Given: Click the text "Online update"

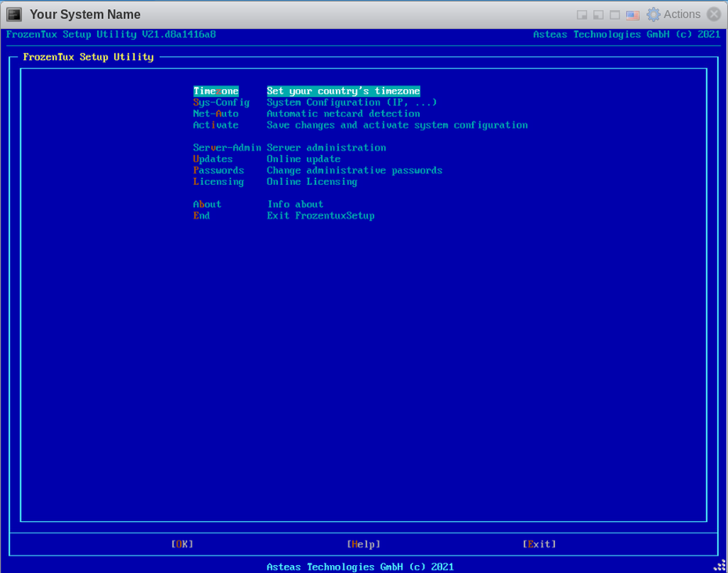Looking at the screenshot, I should point(304,159).
